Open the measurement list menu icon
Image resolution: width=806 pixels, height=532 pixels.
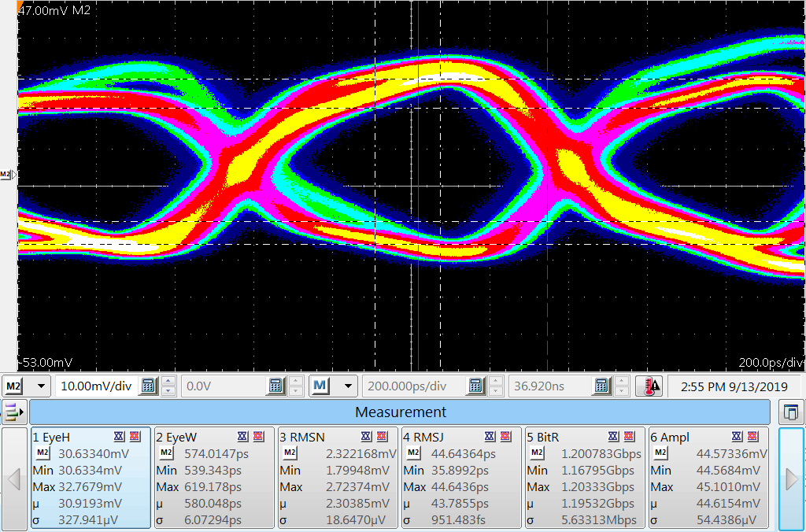click(x=13, y=412)
